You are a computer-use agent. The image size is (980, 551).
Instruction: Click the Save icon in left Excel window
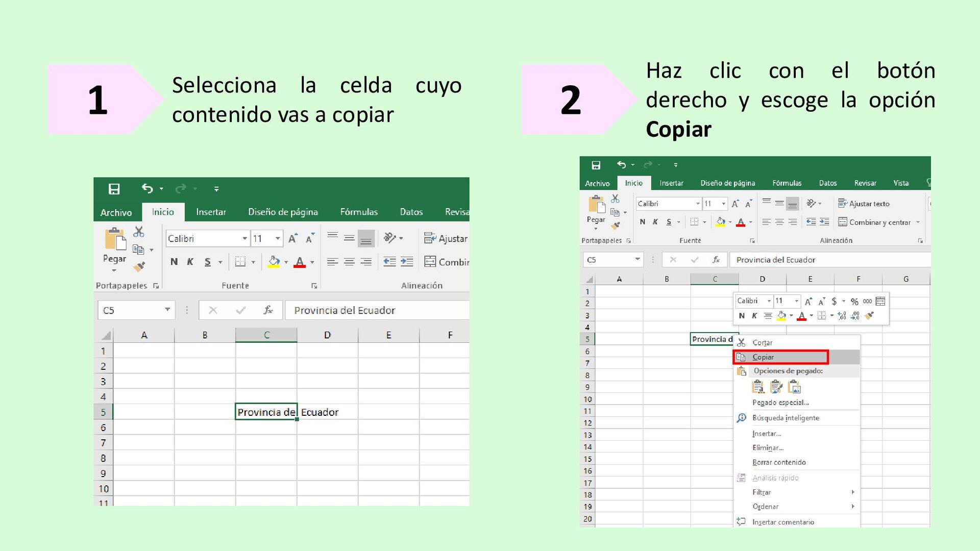pyautogui.click(x=114, y=189)
